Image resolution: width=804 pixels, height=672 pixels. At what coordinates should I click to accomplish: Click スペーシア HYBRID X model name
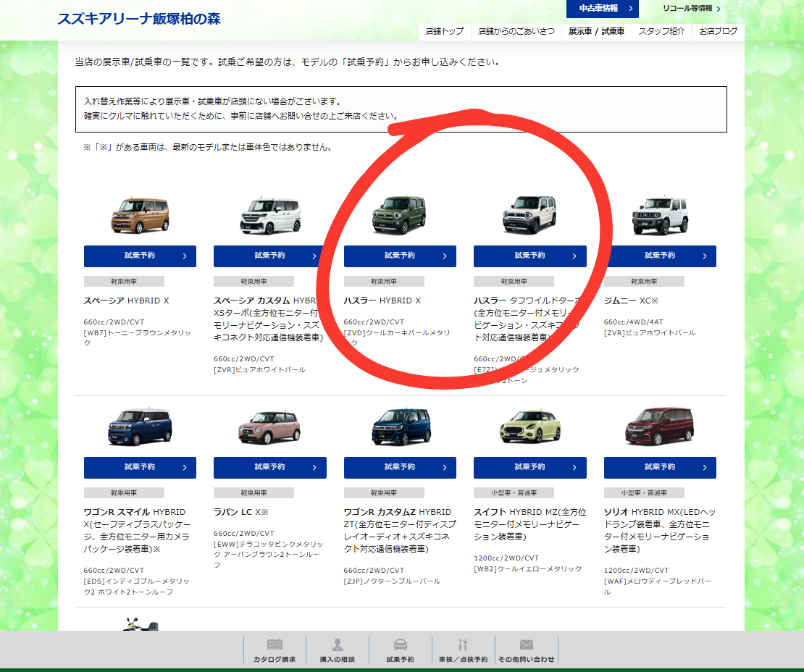coord(126,301)
